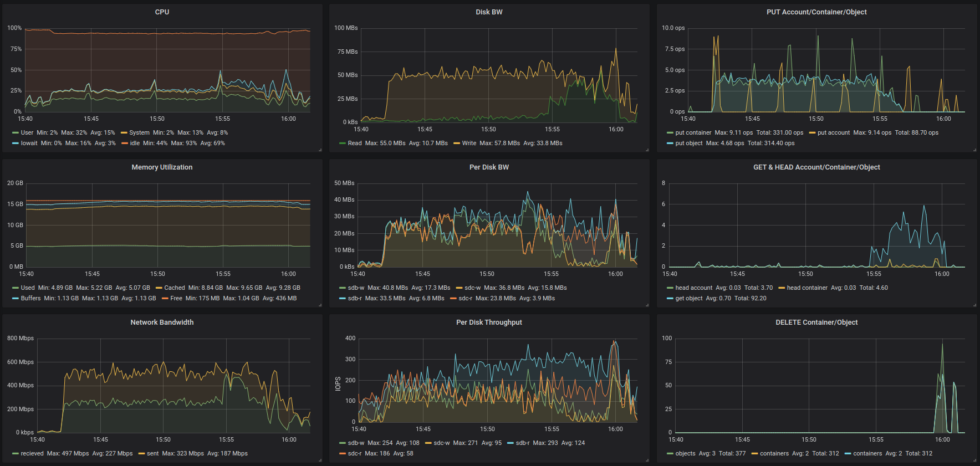
Task: Click the resize handle icon of the Memory Utilization panel
Action: click(320, 305)
